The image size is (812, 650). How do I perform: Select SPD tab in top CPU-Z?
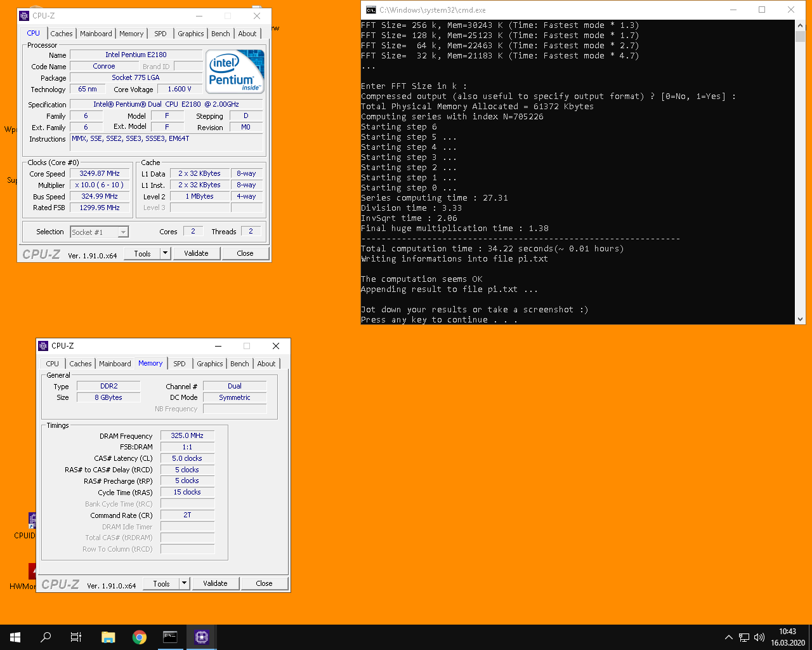(x=160, y=34)
